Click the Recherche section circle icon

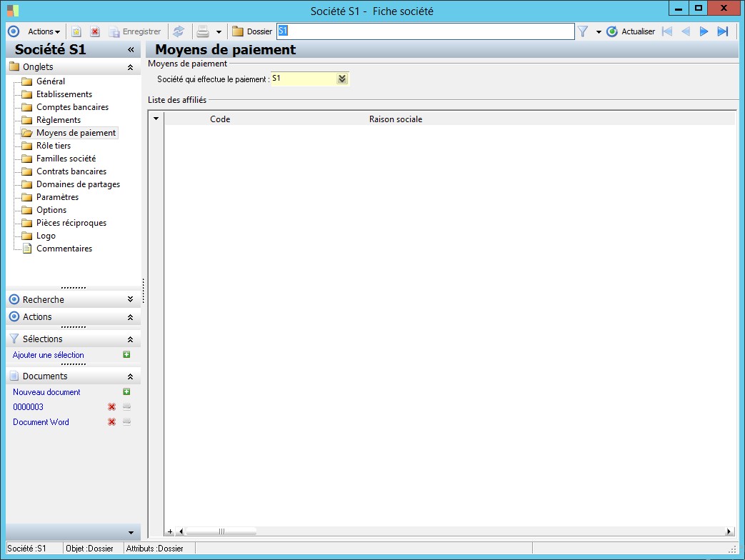coord(14,299)
